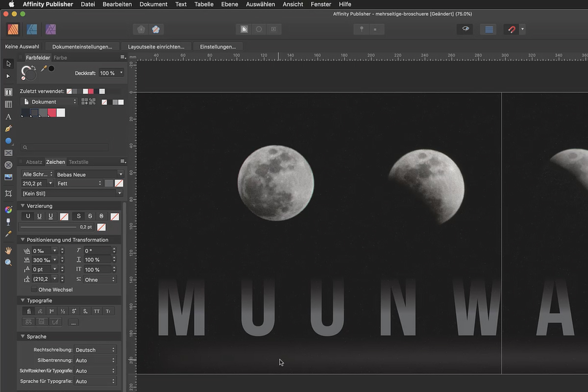The image size is (588, 392).
Task: Open the Deckkraft 100 % dropdown
Action: pos(111,73)
